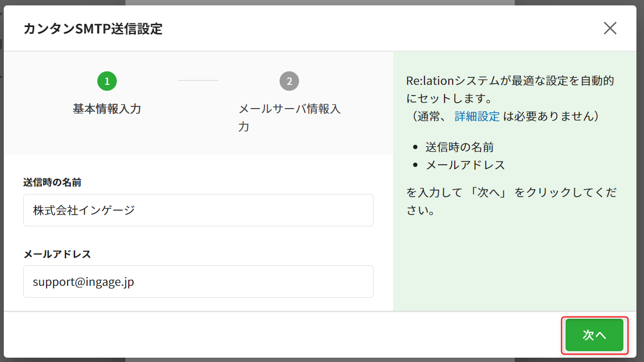Close the カンタンSMTP送信設定 dialog
Screen dimensions: 644x362
(610, 28)
